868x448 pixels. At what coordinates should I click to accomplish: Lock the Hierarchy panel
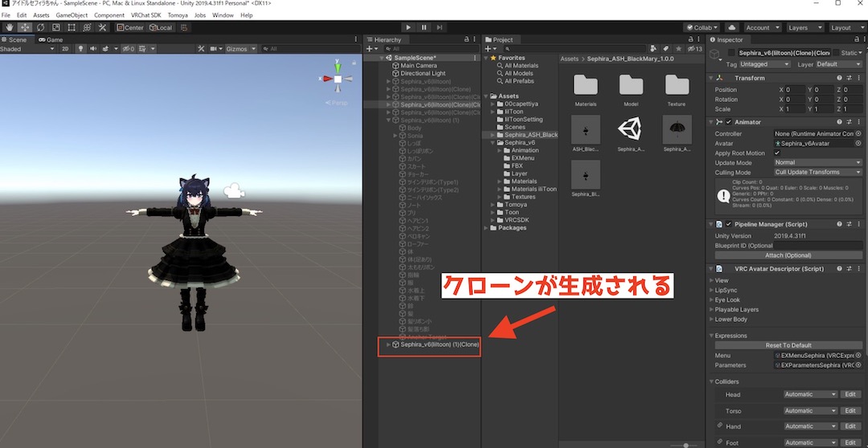(466, 39)
